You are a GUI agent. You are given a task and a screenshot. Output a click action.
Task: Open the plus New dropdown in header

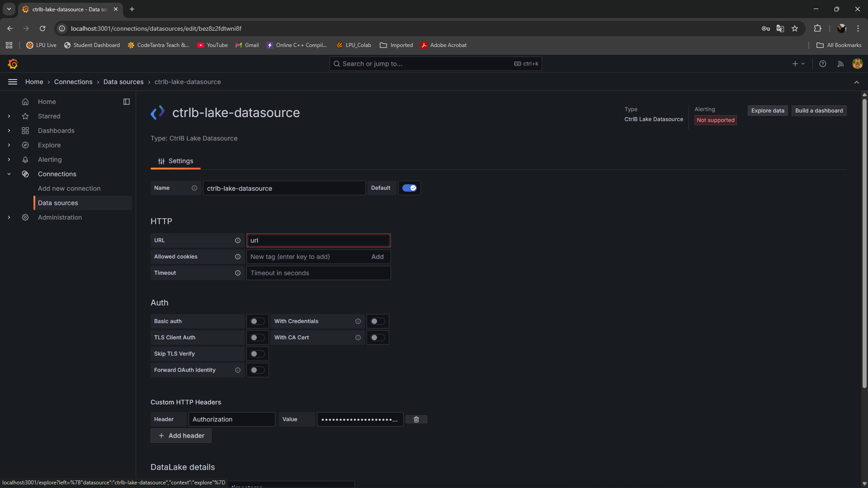tap(798, 64)
